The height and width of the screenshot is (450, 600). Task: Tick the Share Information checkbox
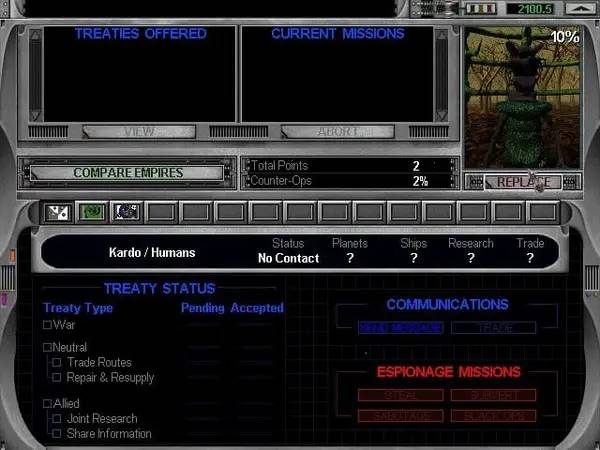[x=58, y=434]
